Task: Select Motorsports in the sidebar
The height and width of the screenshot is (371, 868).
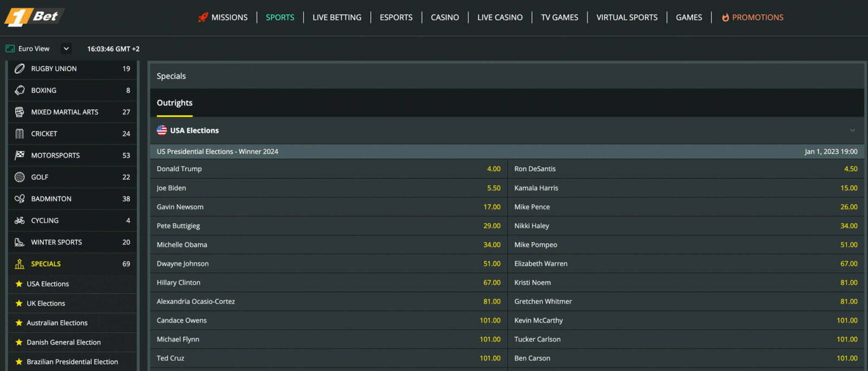Action: (72, 155)
